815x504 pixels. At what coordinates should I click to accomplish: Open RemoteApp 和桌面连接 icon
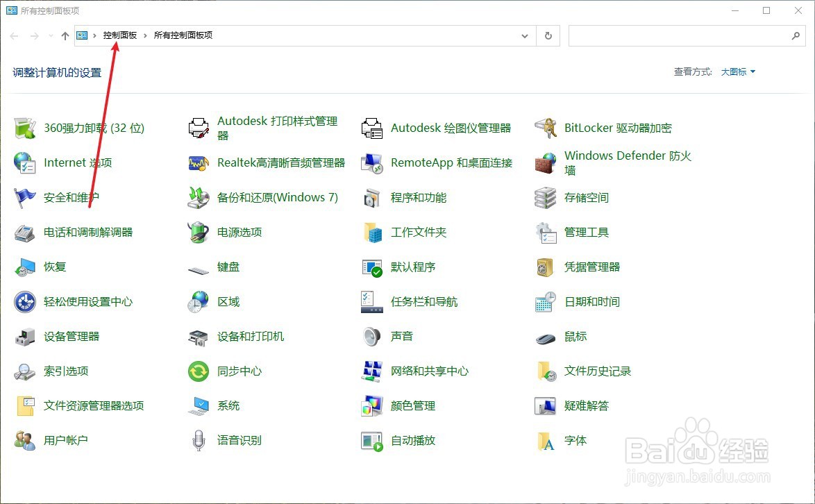pos(371,162)
